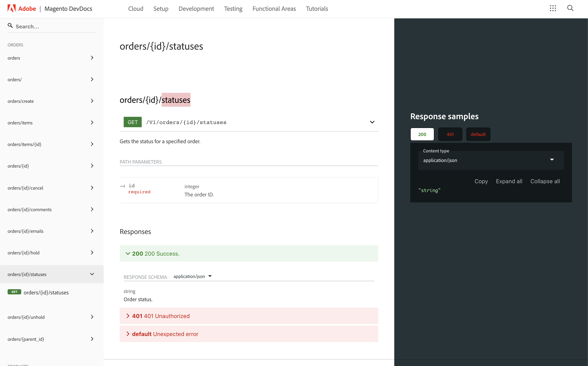Screen dimensions: 588x366
Task: Open the Testing menu
Action: coord(233,9)
